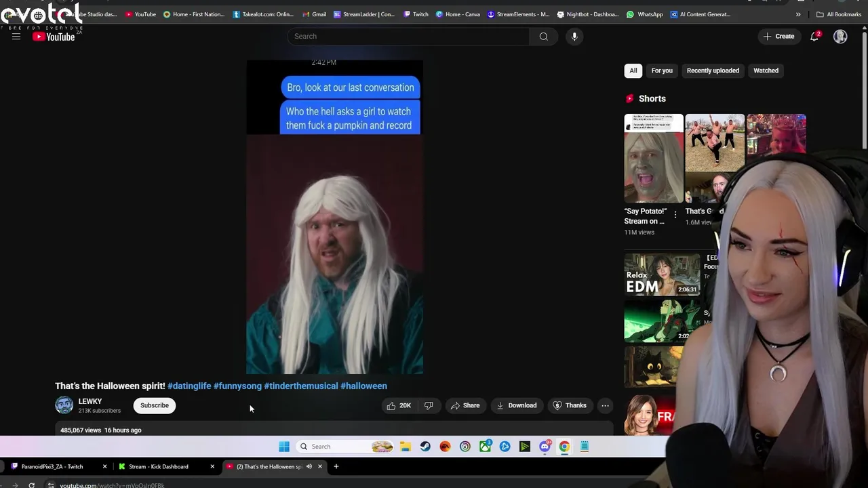Screen dimensions: 868x488
Task: Open Battle.net from taskbar
Action: pos(505,446)
